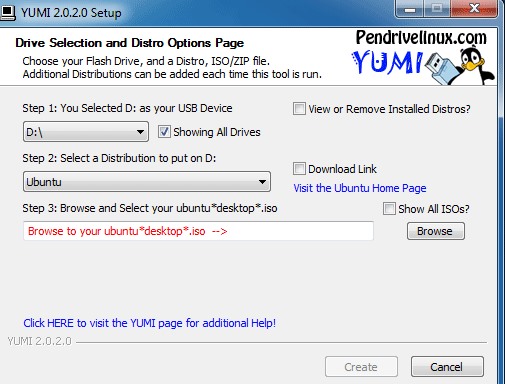Click 'Step 2: Select a Distribution' label
505x384 pixels.
click(119, 158)
